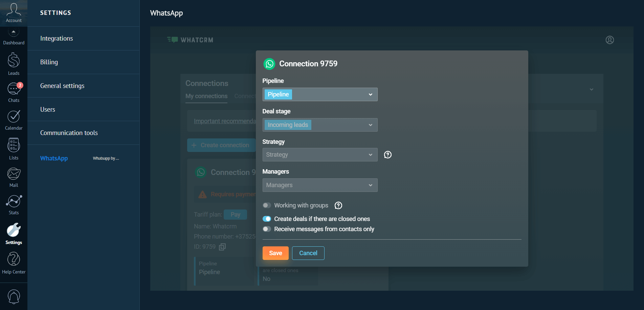Viewport: 644px width, 310px height.
Task: Expand the Managers dropdown
Action: [x=319, y=185]
